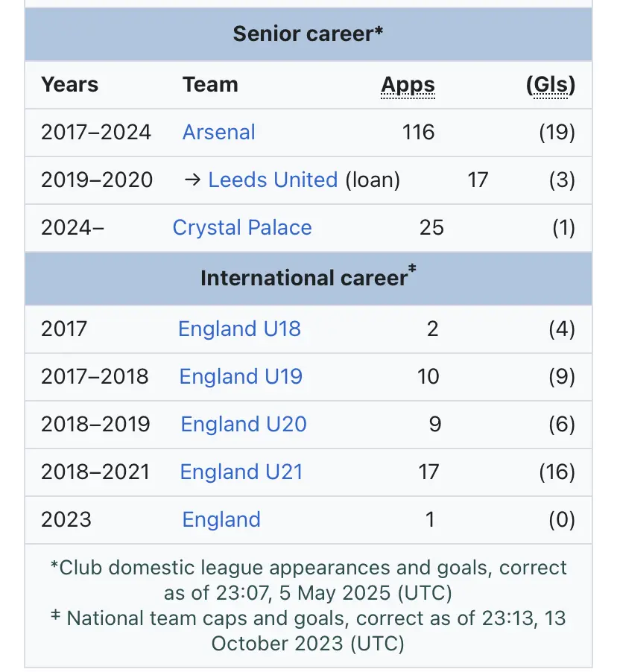Screen dimensions: 617x672
Task: Click the Apps abbreviation header
Action: [408, 85]
